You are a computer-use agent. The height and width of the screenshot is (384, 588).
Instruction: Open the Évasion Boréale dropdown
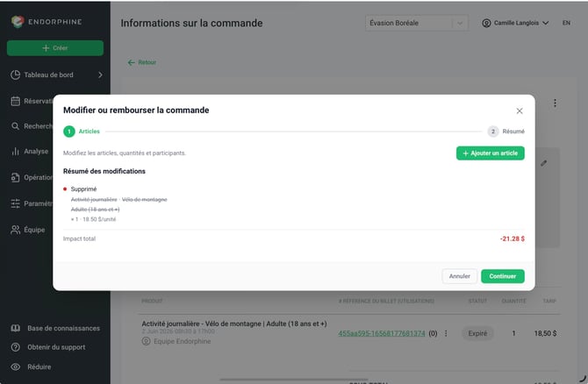tap(416, 23)
